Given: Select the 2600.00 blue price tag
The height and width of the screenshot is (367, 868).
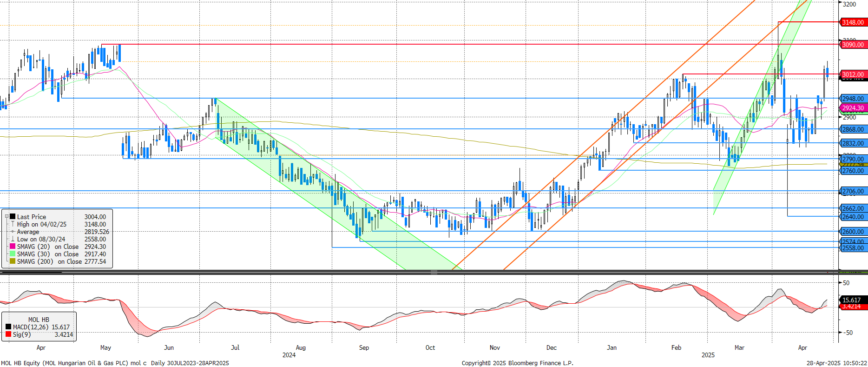Looking at the screenshot, I should click(x=853, y=232).
